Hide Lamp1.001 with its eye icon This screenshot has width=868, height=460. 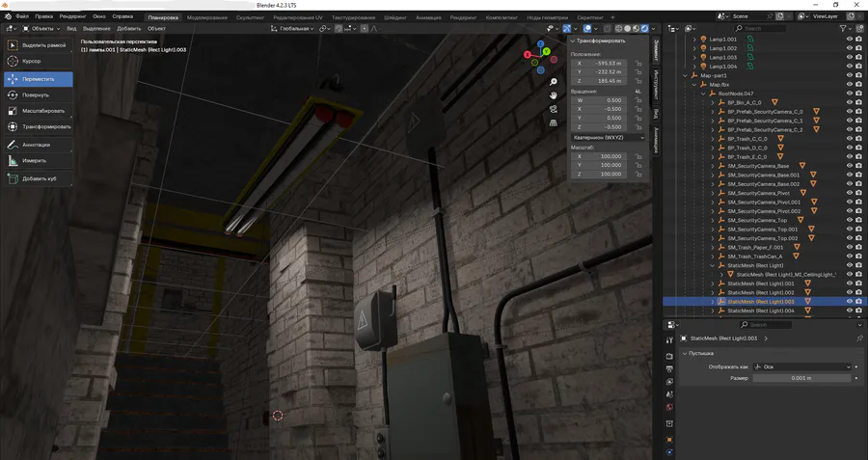[x=849, y=40]
